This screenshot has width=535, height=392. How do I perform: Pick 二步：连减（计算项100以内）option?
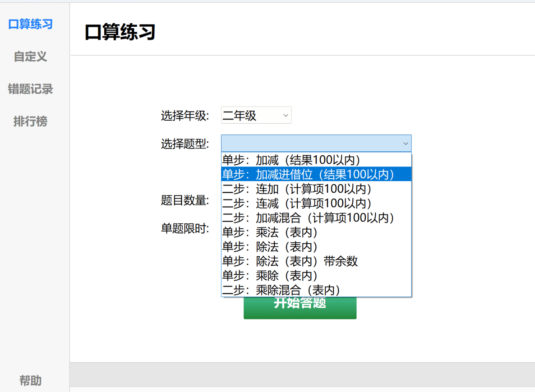(x=297, y=203)
